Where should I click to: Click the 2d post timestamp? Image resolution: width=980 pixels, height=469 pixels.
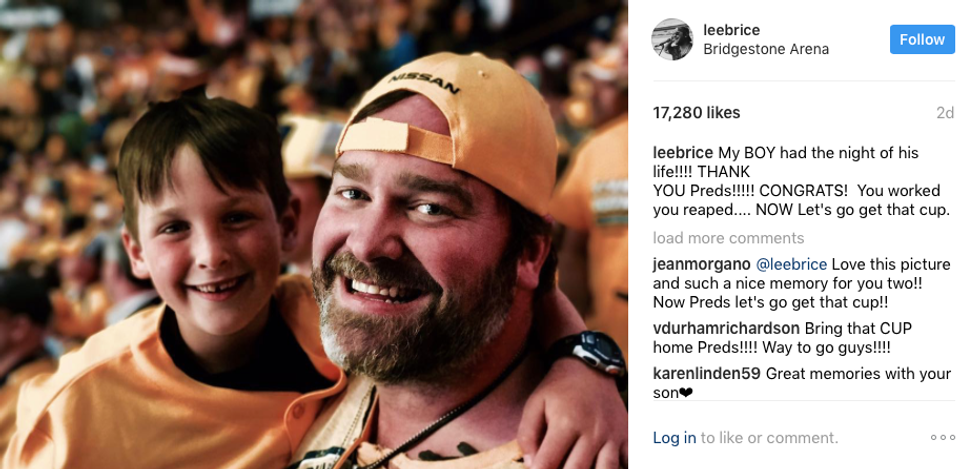click(x=944, y=113)
